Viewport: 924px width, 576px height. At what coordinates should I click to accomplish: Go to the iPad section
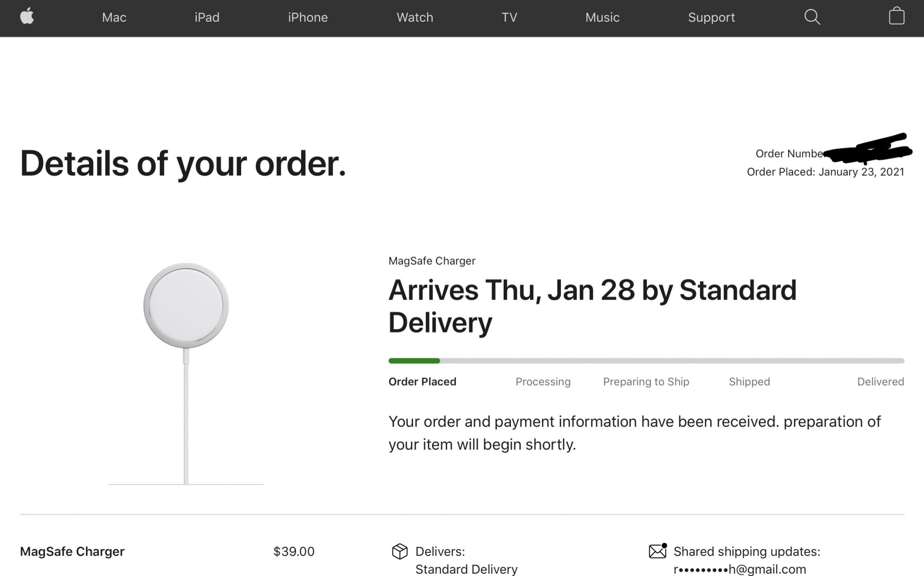[x=207, y=18]
